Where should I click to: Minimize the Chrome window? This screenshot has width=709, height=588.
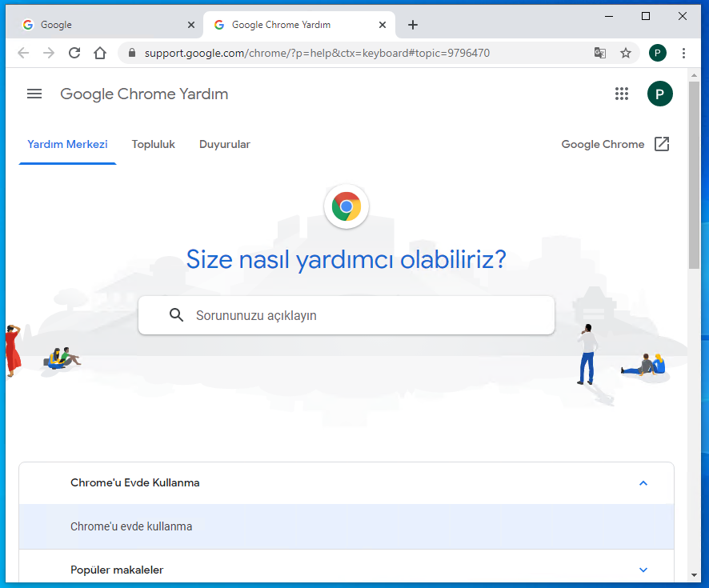609,16
